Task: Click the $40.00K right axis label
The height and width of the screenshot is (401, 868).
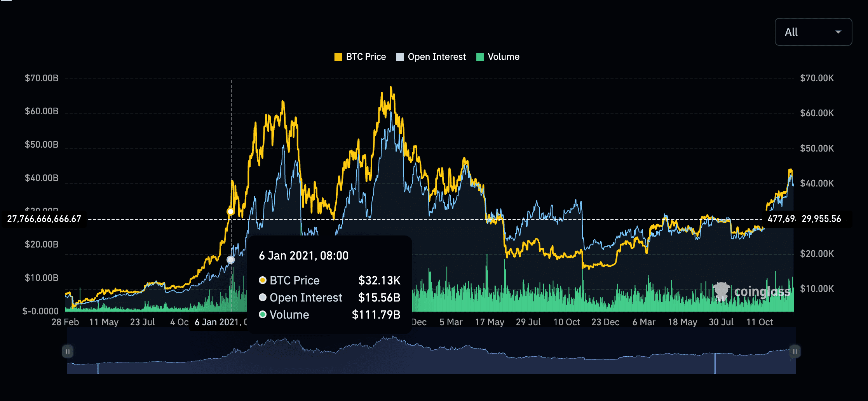Action: click(817, 183)
